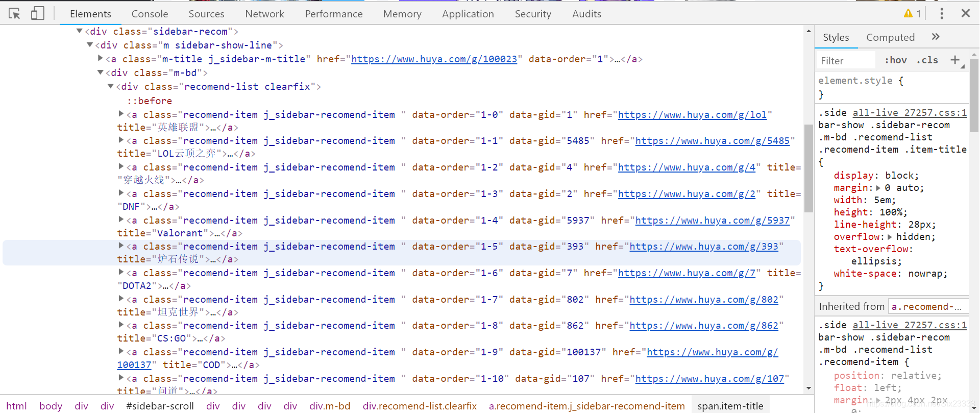The height and width of the screenshot is (413, 980).
Task: Collapse the recomend-list clearfix div node
Action: [111, 86]
